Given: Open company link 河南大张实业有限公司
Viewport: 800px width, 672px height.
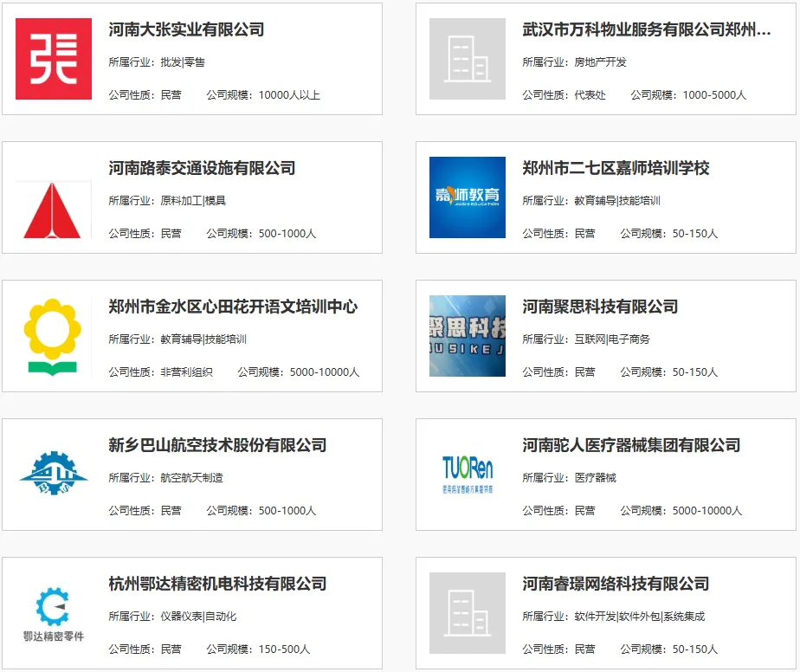Looking at the screenshot, I should 186,29.
